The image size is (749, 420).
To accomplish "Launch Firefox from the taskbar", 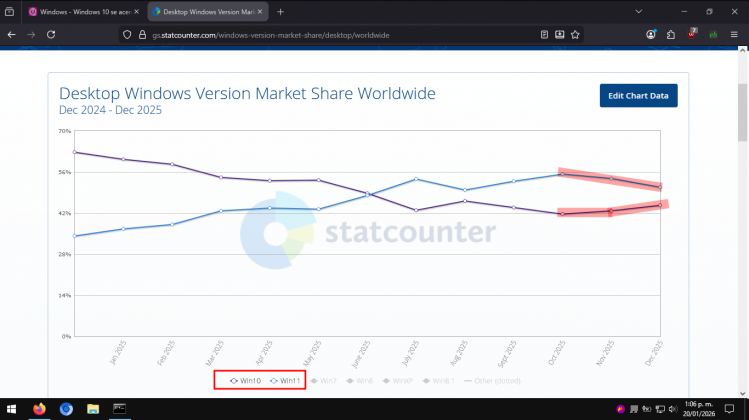I will point(40,409).
